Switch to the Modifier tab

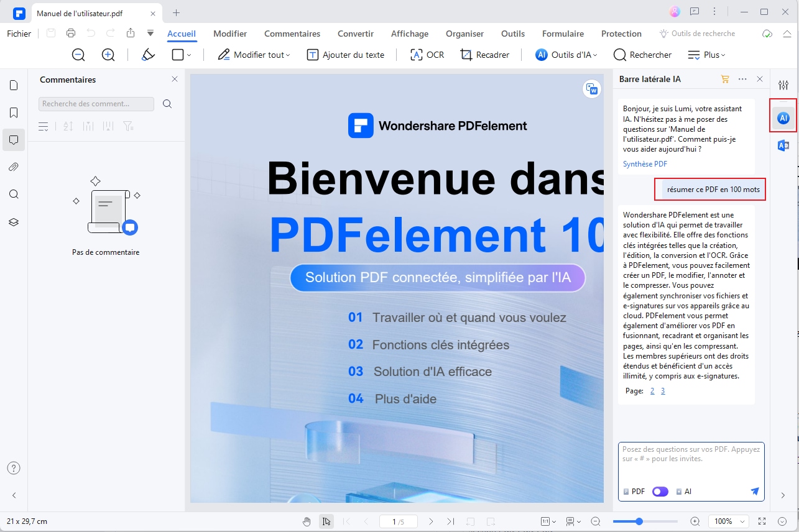tap(230, 34)
